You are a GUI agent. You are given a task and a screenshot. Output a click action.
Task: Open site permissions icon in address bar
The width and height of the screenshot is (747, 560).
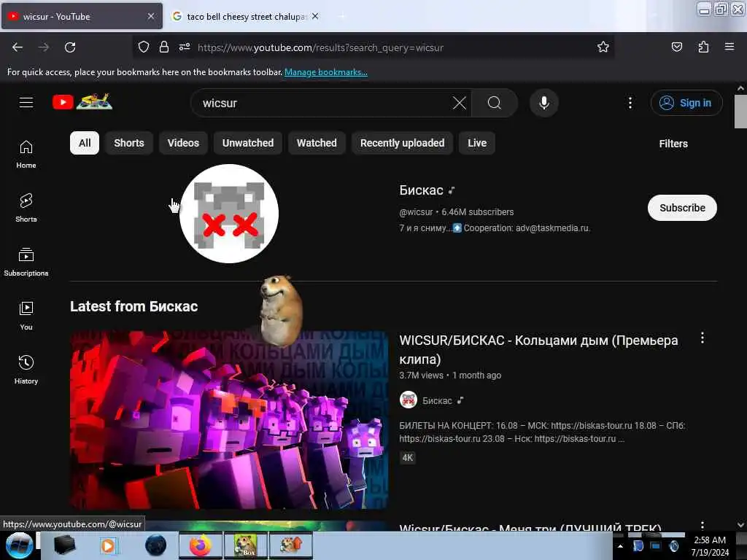point(185,47)
